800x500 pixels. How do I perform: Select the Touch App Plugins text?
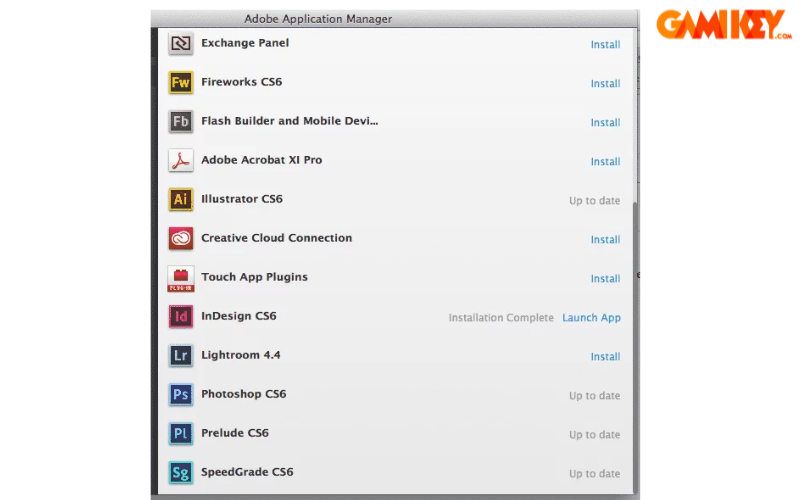254,277
